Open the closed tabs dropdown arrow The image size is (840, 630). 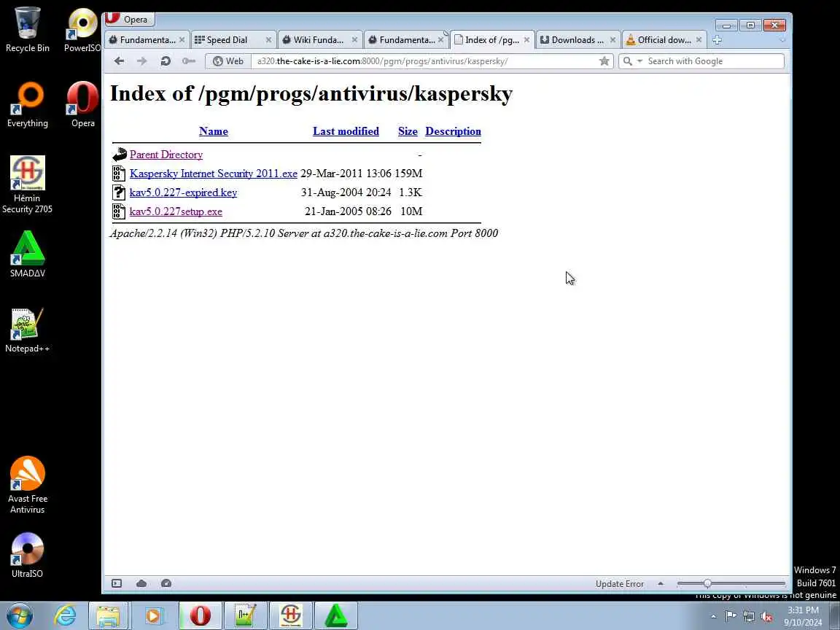[x=782, y=39]
